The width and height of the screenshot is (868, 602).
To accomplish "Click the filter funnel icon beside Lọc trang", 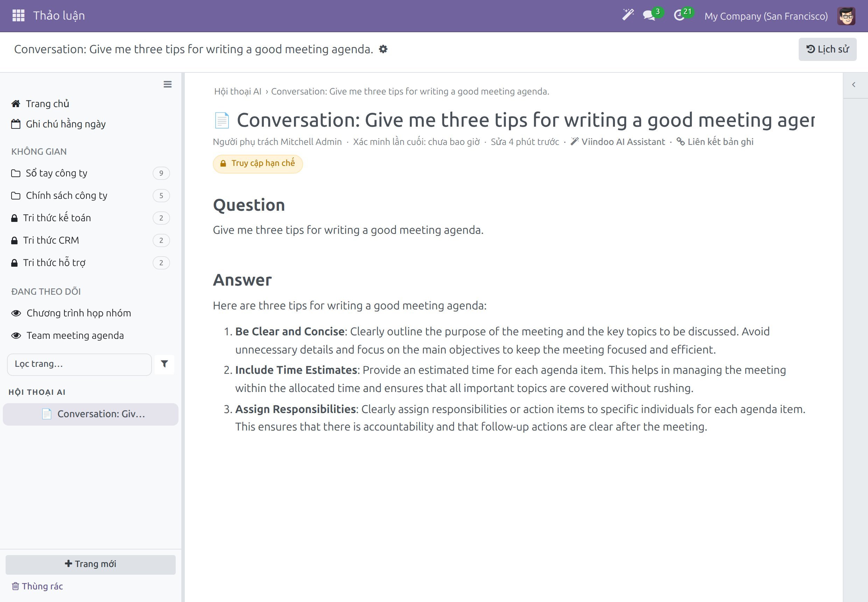I will [x=164, y=364].
